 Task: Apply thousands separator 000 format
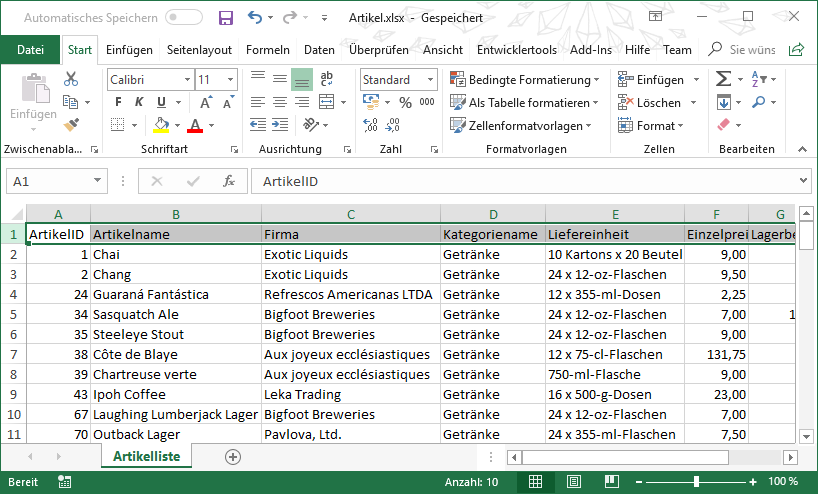coord(427,102)
